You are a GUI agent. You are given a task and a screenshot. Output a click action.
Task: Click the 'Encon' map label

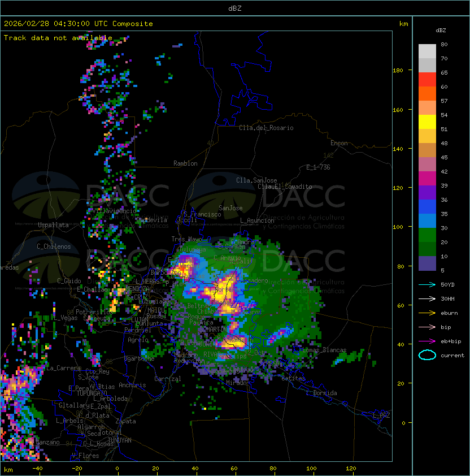pos(339,143)
